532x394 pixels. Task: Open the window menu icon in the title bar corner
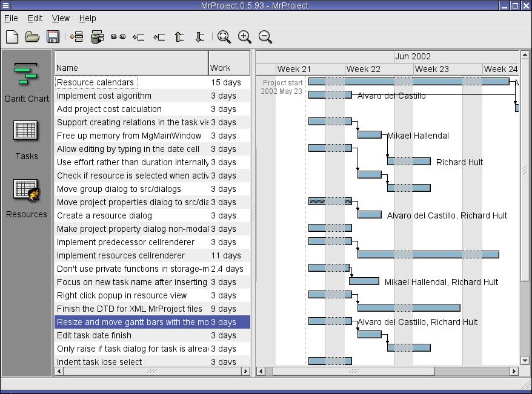point(6,5)
